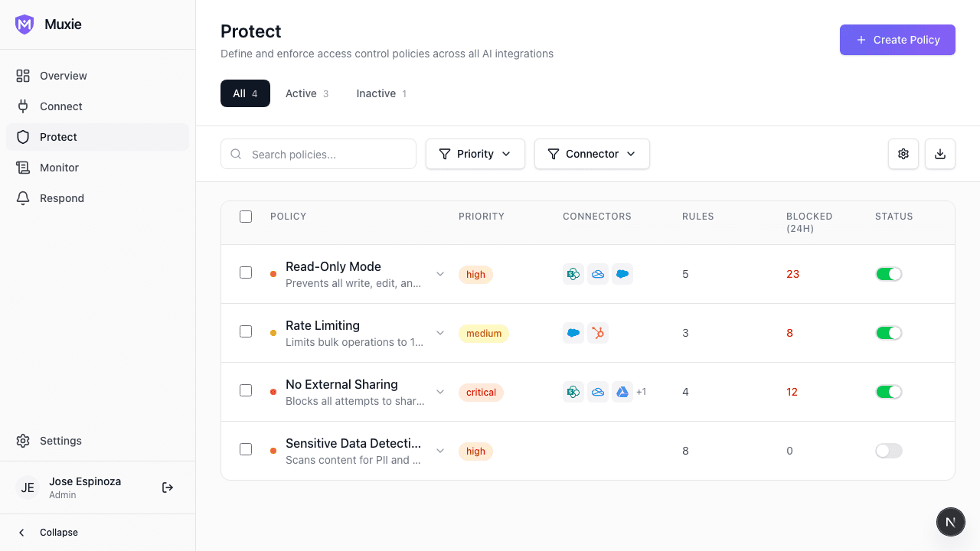Image resolution: width=980 pixels, height=551 pixels.
Task: Enable the Sensitive Data Detection policy toggle
Action: 888,451
